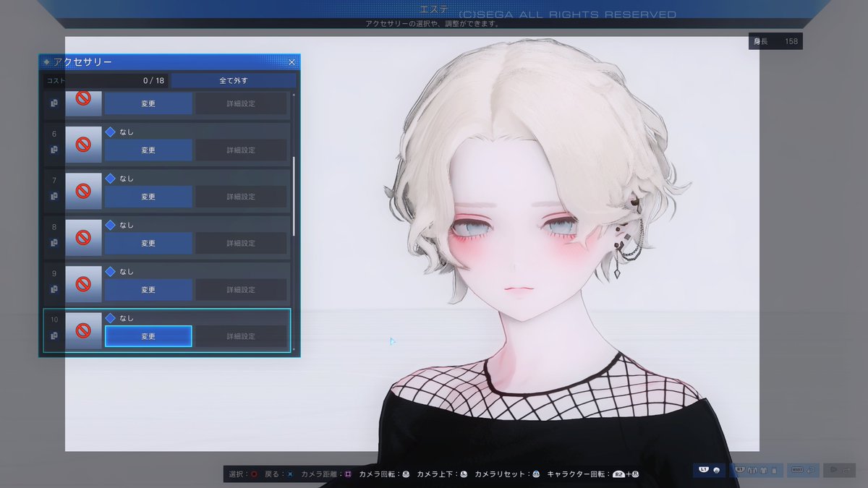This screenshot has height=488, width=868.
Task: Click the blue diamond icon in row 7
Action: tap(111, 179)
